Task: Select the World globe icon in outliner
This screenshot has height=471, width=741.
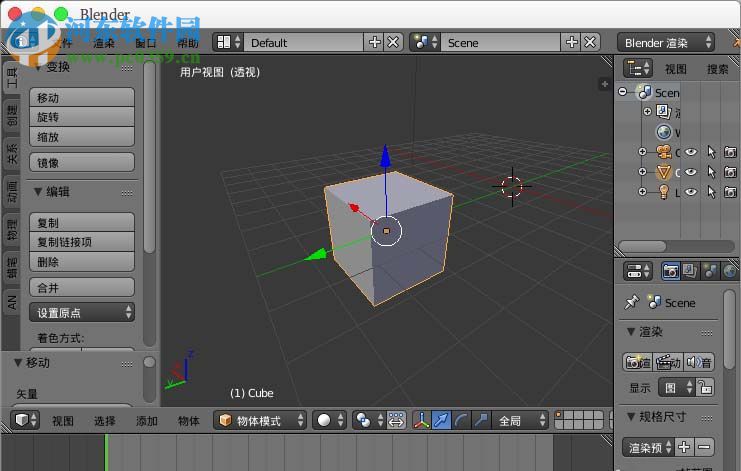Action: coord(664,132)
